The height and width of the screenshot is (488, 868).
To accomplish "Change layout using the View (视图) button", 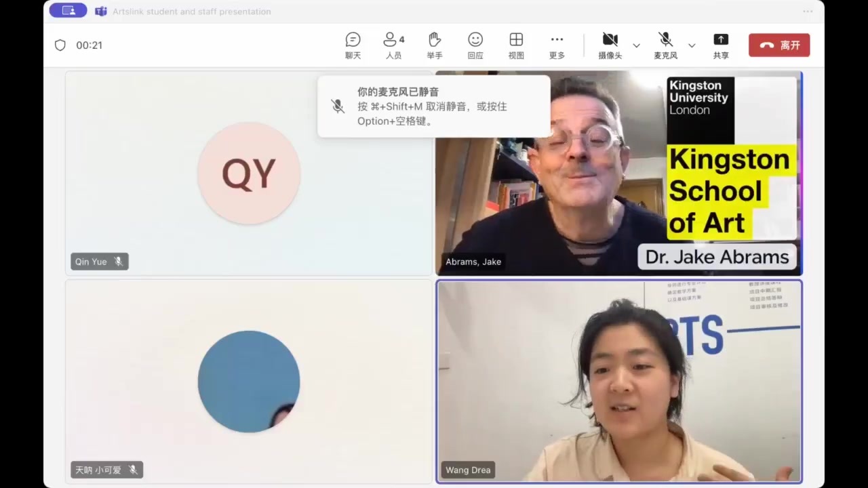I will pyautogui.click(x=516, y=45).
